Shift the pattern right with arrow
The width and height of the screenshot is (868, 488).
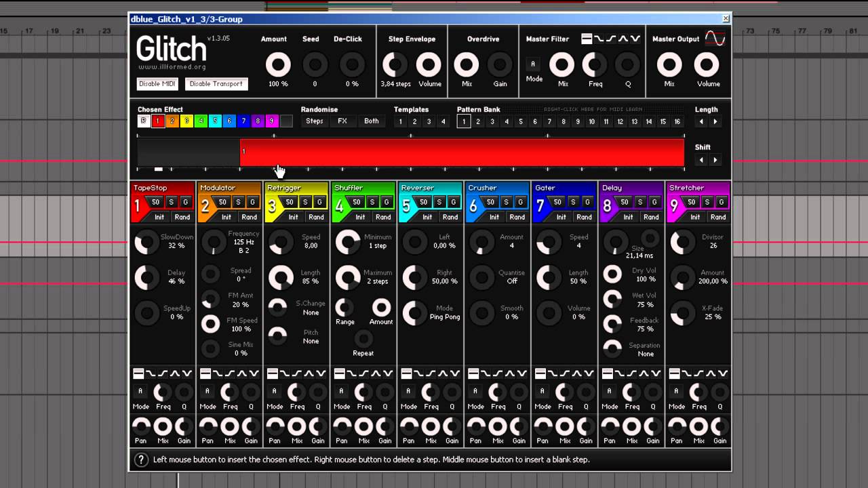pos(715,160)
